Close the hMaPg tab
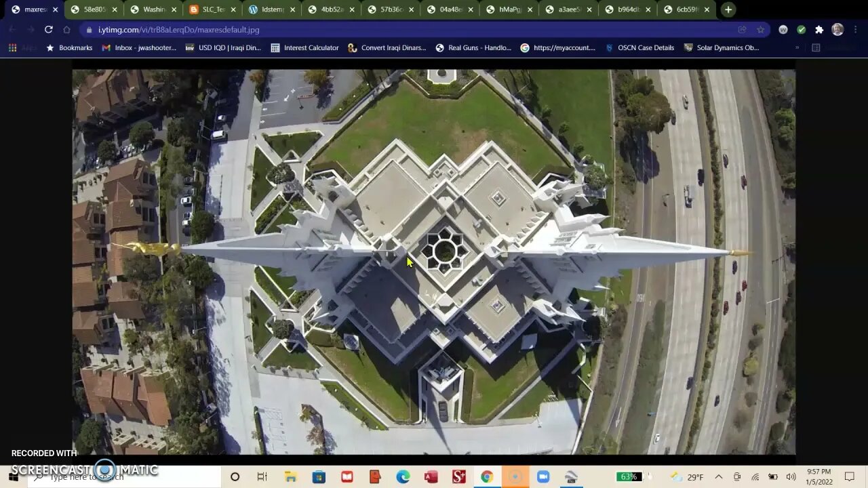Viewport: 868px width, 488px height. (530, 9)
